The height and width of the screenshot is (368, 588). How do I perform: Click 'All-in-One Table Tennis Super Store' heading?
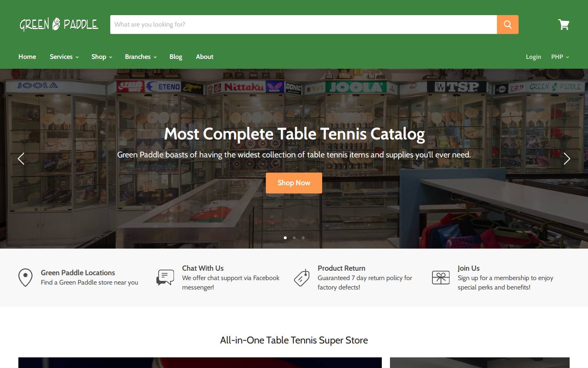click(294, 340)
